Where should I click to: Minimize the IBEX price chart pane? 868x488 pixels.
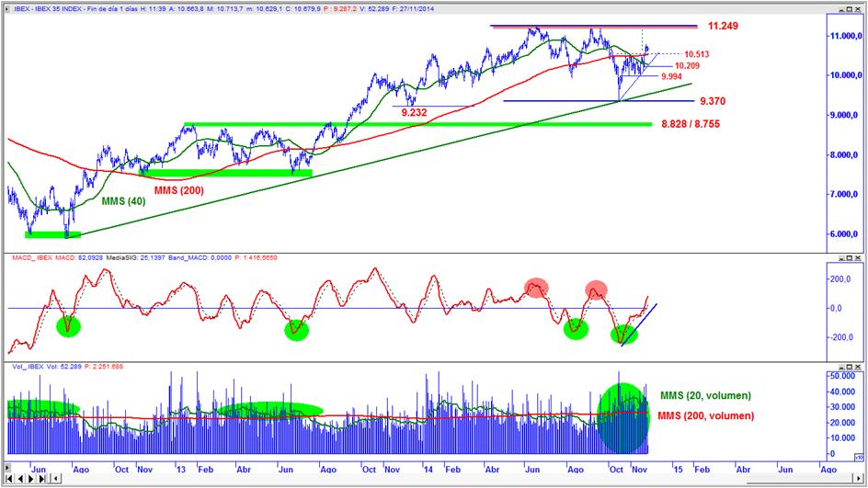(841, 9)
